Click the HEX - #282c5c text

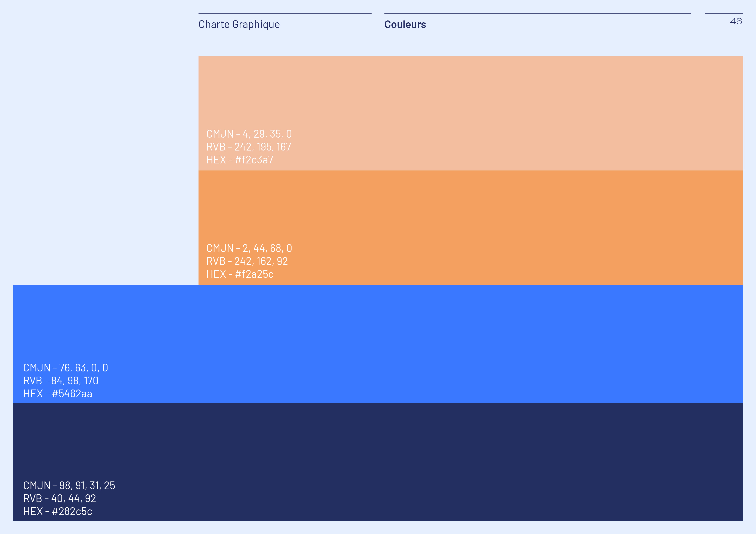[x=58, y=511]
